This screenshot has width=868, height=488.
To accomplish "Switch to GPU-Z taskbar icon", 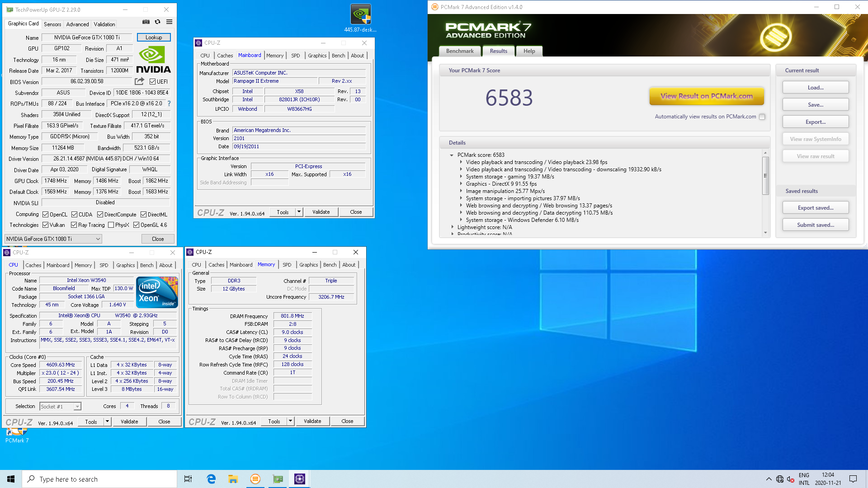I will pyautogui.click(x=278, y=479).
